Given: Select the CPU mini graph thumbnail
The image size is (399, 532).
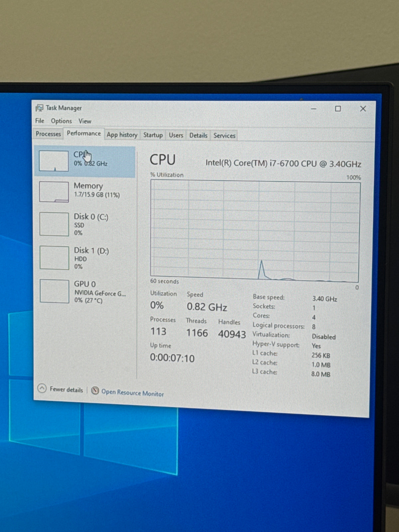Looking at the screenshot, I should coord(54,161).
